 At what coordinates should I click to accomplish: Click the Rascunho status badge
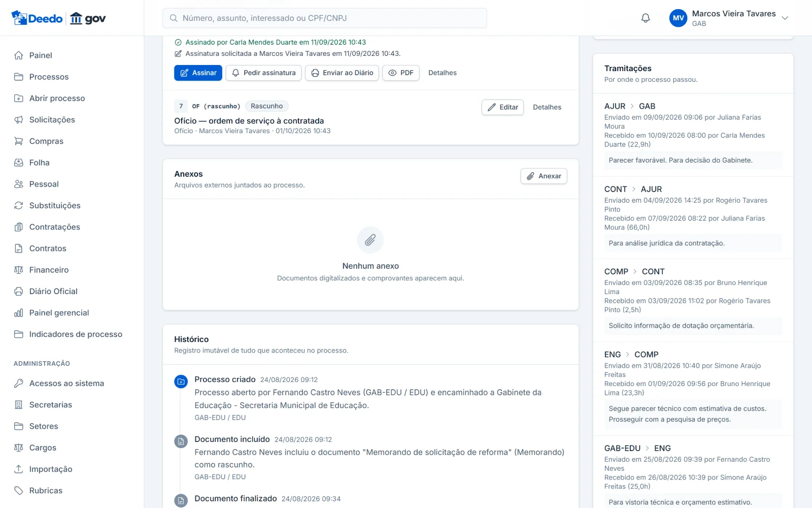(267, 106)
